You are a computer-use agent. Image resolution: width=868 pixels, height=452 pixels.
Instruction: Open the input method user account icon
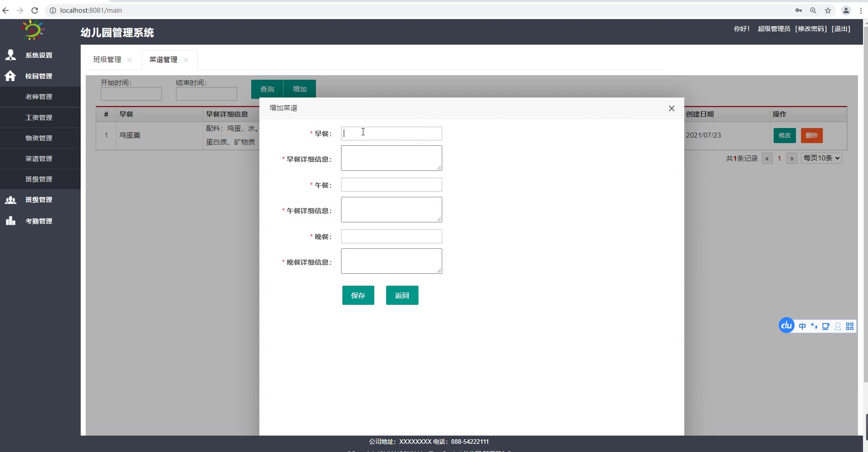coord(838,326)
